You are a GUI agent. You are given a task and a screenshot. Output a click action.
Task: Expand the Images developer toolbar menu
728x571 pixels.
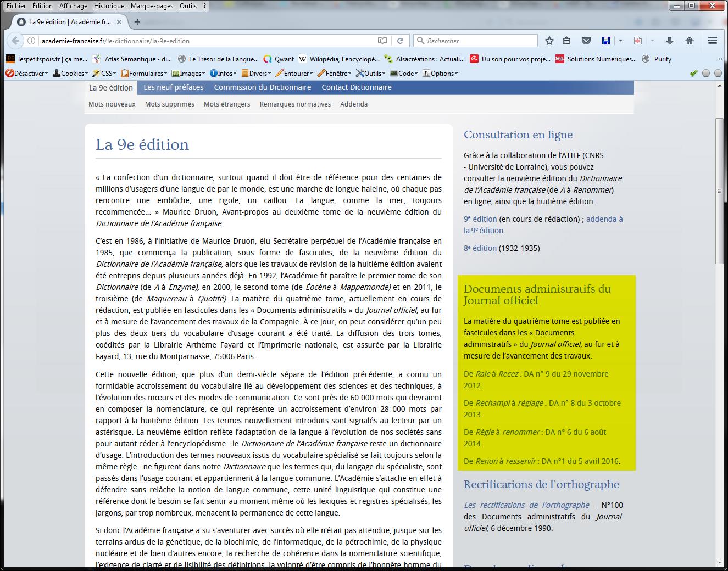click(x=188, y=74)
